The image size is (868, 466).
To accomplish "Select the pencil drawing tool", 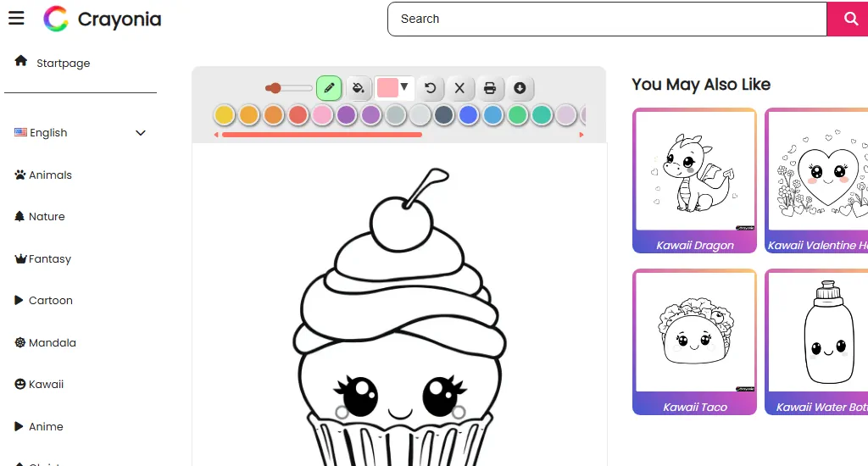I will coord(329,87).
